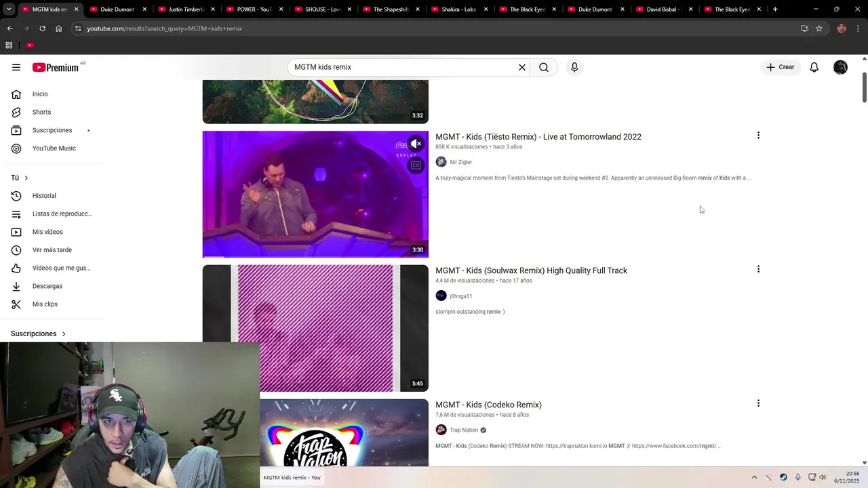The image size is (868, 488).
Task: Play the Tiësto Tomorrowland thumbnail
Action: point(315,194)
